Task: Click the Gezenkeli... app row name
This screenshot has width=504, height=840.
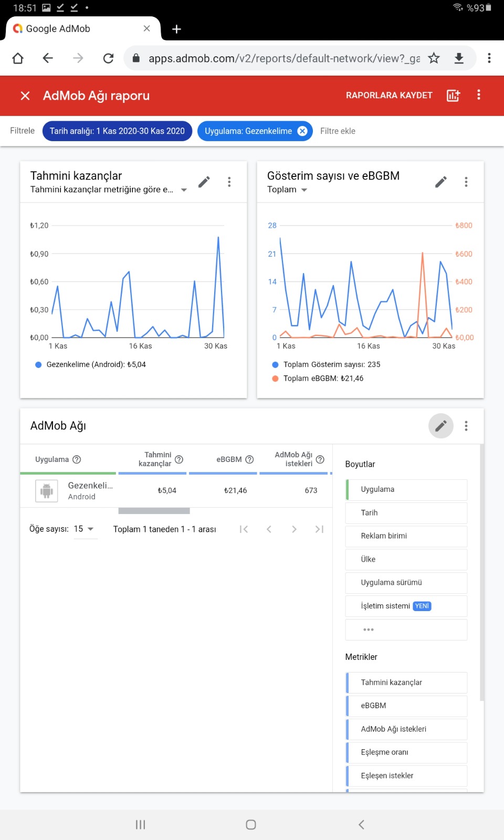Action: tap(90, 486)
